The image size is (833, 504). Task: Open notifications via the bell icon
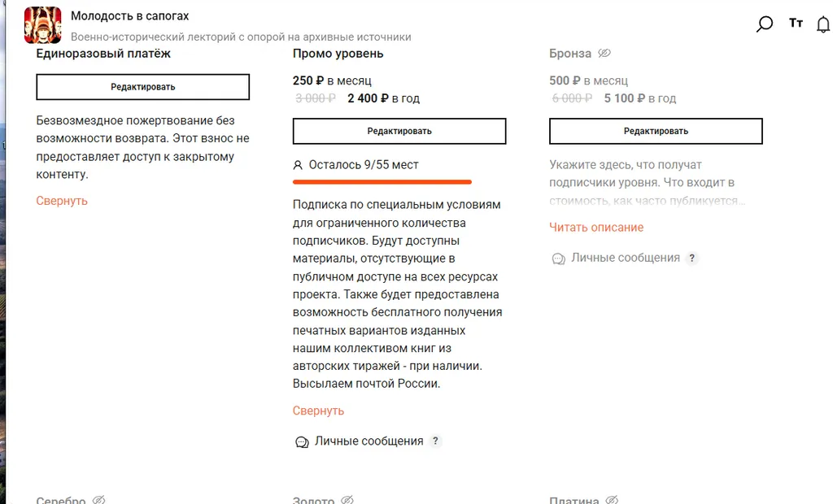823,24
